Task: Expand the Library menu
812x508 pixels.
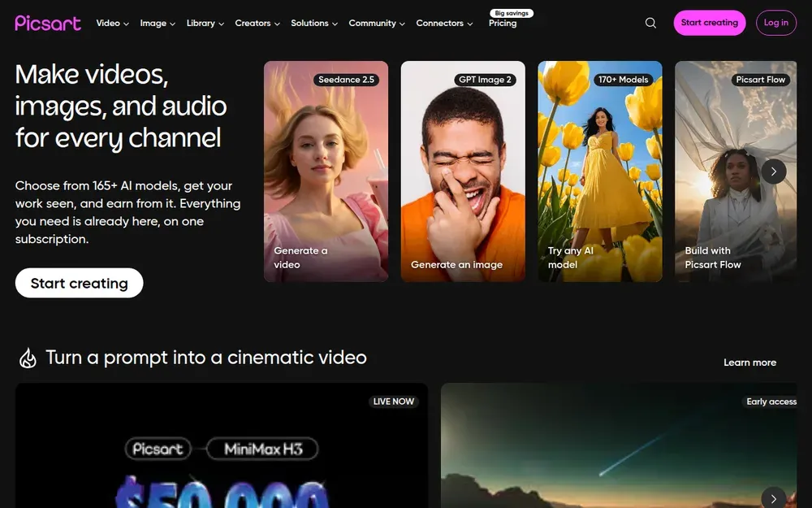Action: pos(205,24)
